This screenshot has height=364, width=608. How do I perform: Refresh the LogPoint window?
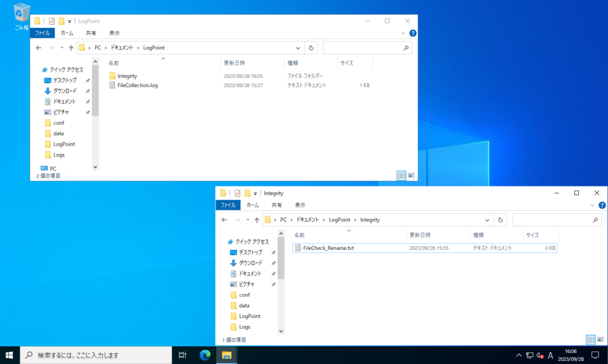tap(311, 48)
